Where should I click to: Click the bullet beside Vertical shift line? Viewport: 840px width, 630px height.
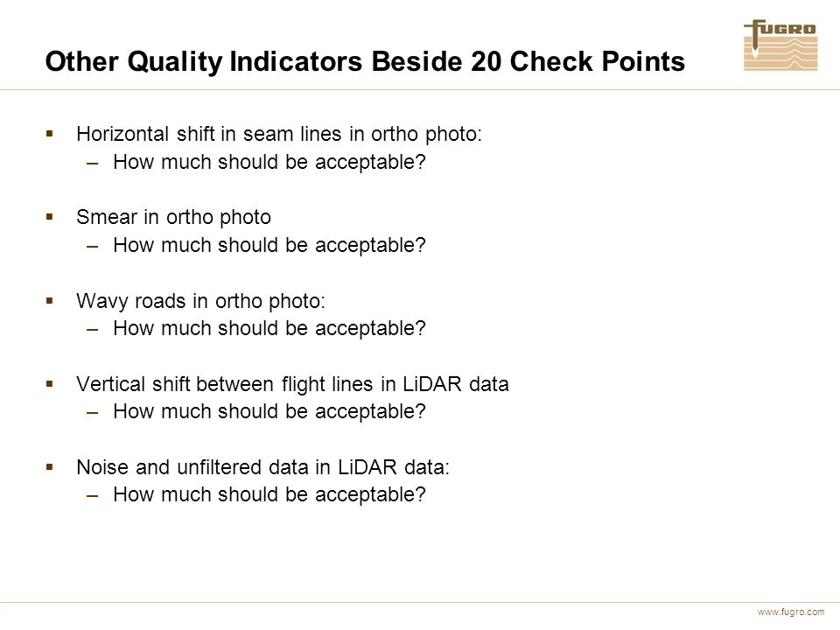pos(50,383)
